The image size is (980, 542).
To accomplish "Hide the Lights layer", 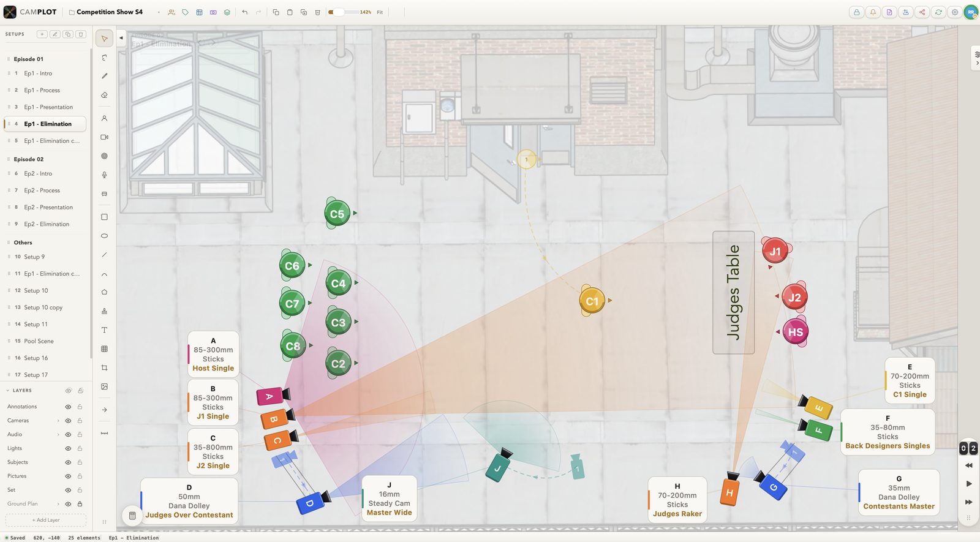I will pyautogui.click(x=68, y=448).
